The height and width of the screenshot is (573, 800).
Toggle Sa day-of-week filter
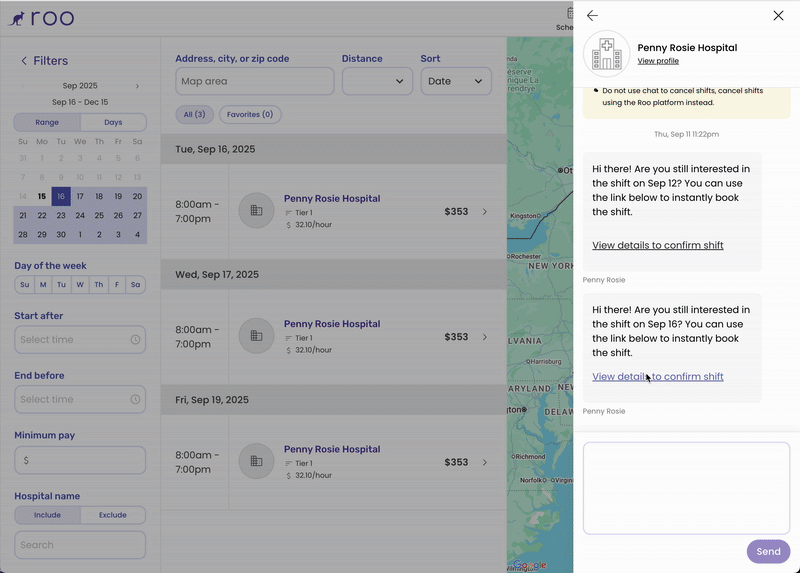(135, 285)
